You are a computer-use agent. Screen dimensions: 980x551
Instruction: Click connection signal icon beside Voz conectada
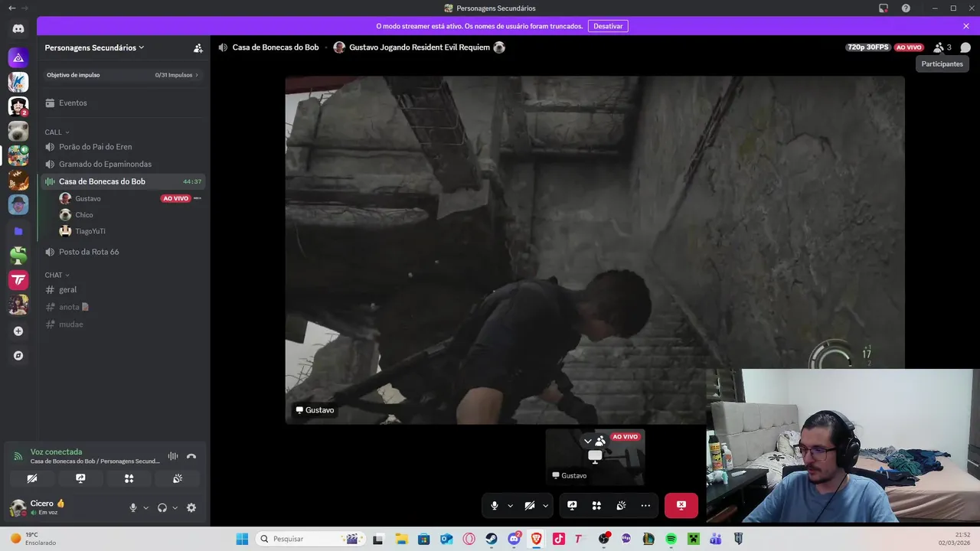pos(18,456)
